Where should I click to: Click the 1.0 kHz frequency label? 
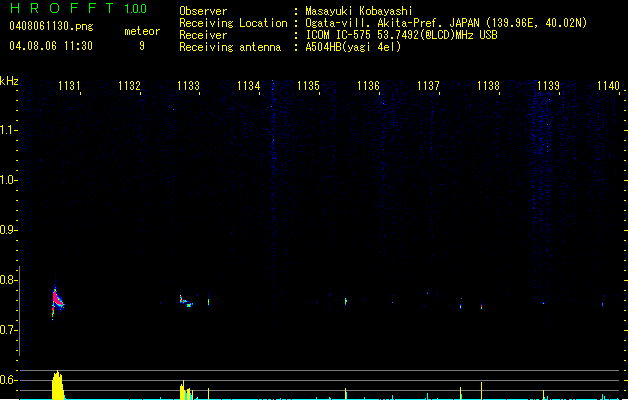pos(7,180)
